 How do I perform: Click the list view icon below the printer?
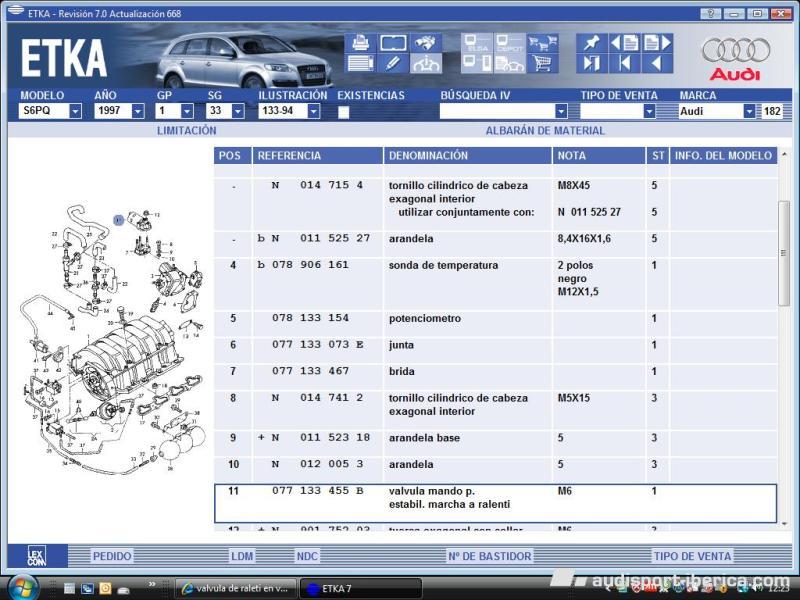pyautogui.click(x=361, y=63)
